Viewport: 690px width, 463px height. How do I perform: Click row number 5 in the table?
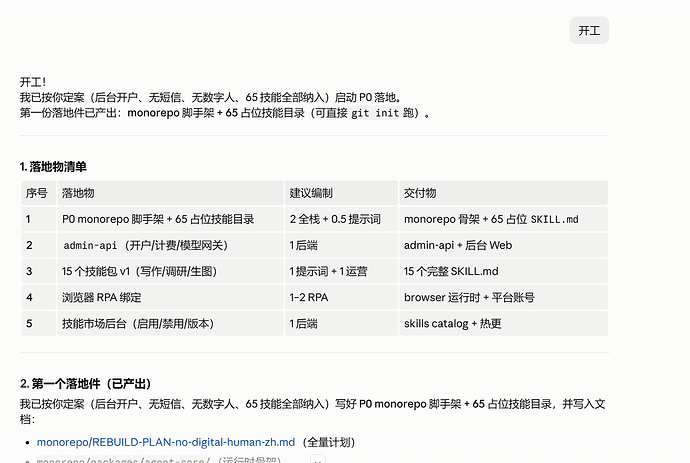pyautogui.click(x=39, y=323)
